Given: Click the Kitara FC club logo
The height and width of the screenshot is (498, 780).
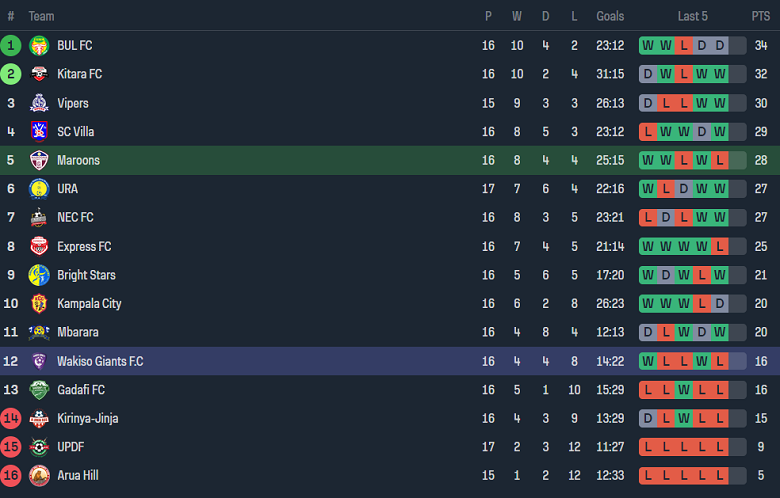Looking at the screenshot, I should tap(39, 74).
